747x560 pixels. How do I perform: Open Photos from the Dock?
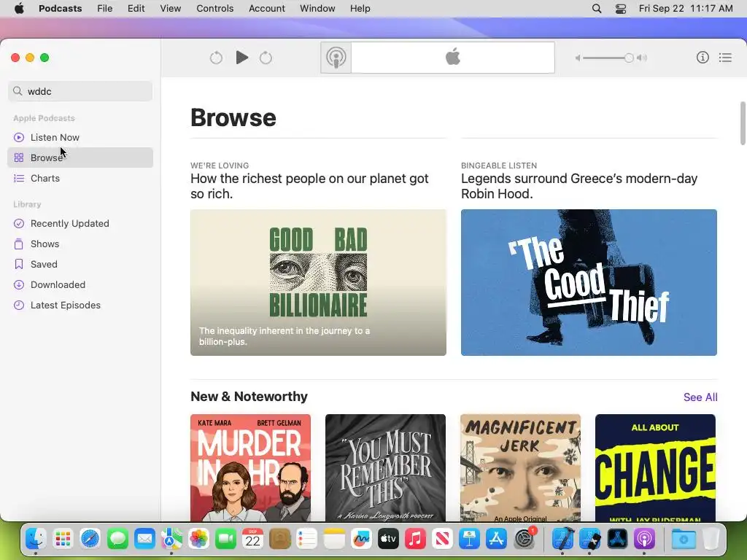click(x=198, y=539)
